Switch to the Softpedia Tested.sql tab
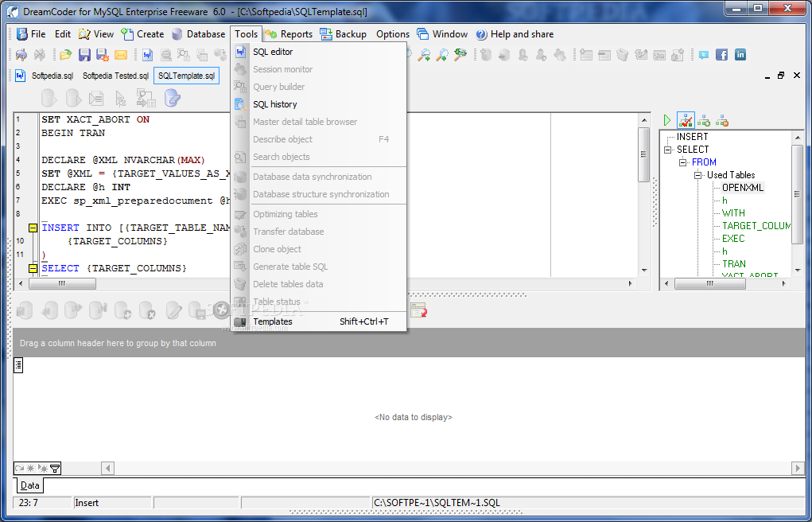 click(115, 76)
